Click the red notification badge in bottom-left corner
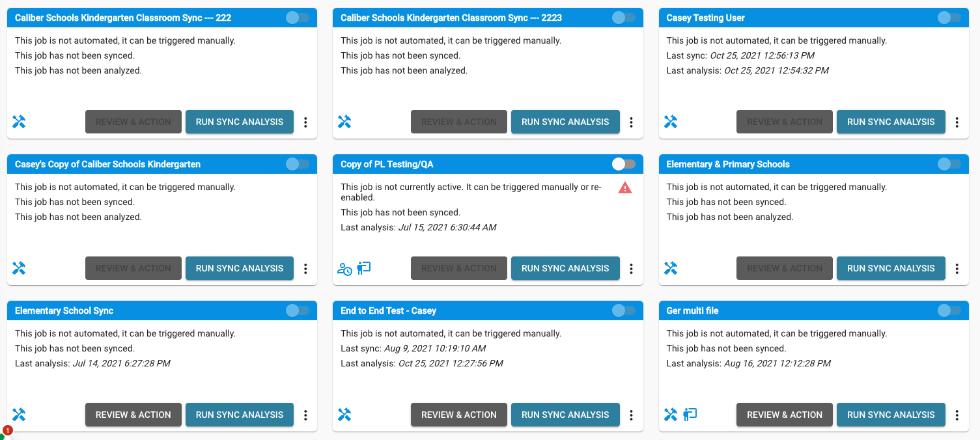This screenshot has height=440, width=980. click(7, 431)
